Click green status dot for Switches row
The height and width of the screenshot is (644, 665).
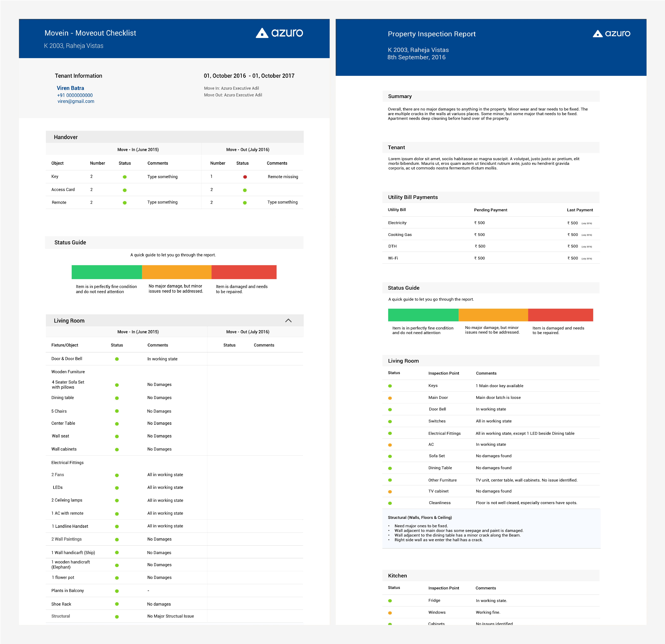[390, 421]
